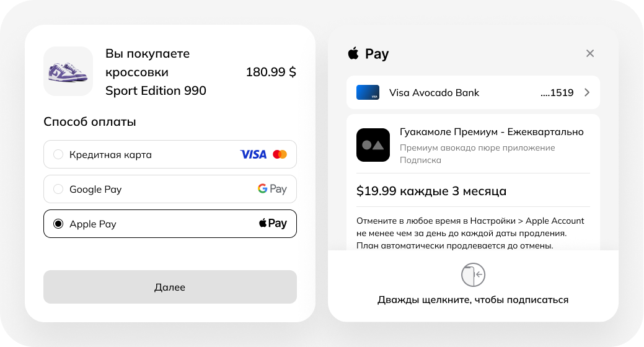The width and height of the screenshot is (644, 347).
Task: Select the Google Pay radio button
Action: pos(58,189)
